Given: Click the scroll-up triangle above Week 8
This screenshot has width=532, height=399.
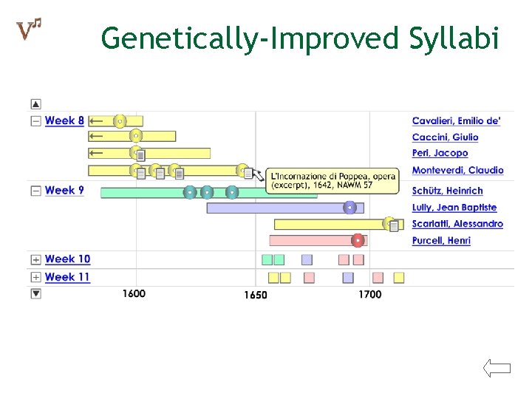Looking at the screenshot, I should 36,104.
